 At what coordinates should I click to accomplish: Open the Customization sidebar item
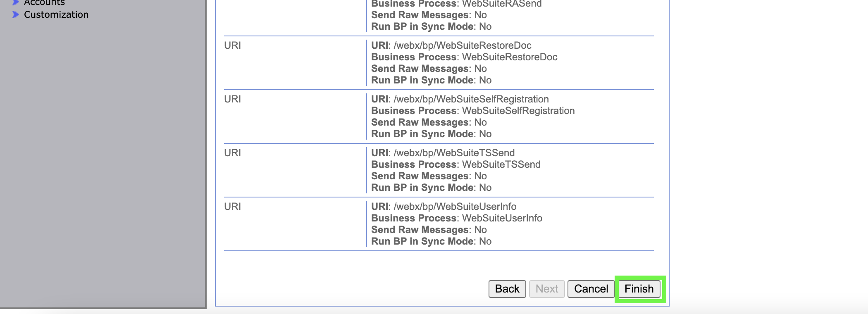coord(56,14)
